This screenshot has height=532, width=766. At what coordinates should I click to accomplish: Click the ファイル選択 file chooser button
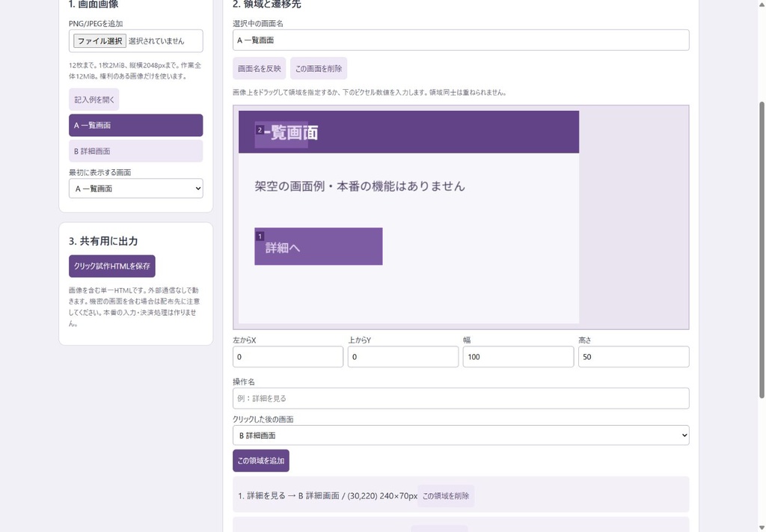coord(99,41)
